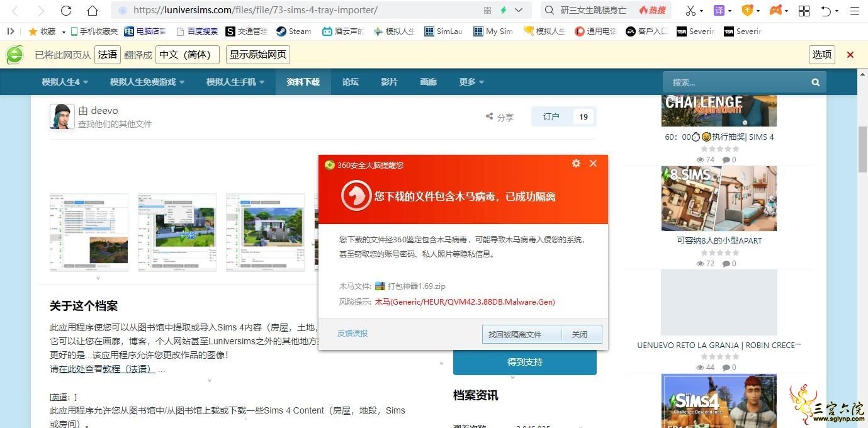The height and width of the screenshot is (428, 868).
Task: Click the green lightning speed mode icon
Action: tap(504, 10)
